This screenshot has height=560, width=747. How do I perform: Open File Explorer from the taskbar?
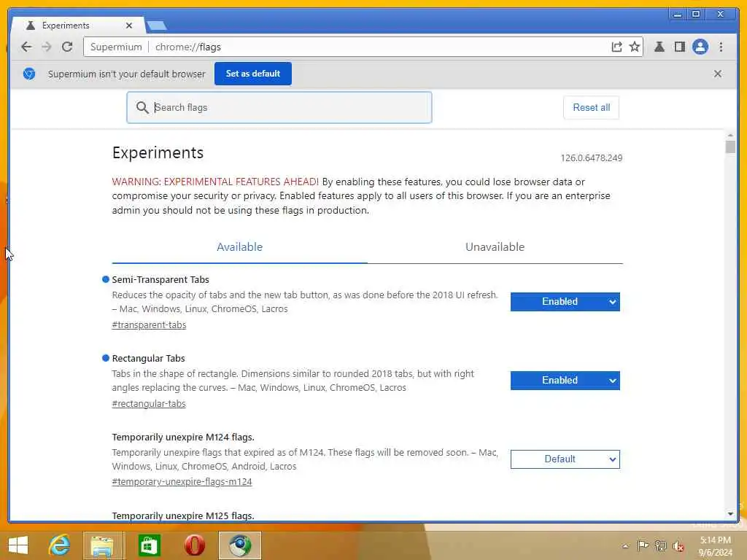click(102, 545)
